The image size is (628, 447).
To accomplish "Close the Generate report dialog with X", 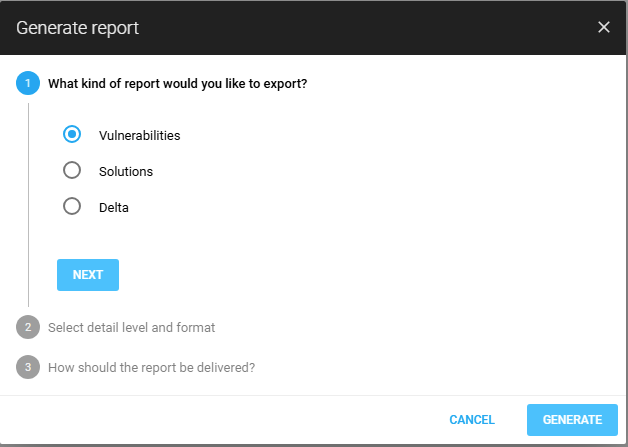I will pyautogui.click(x=603, y=27).
